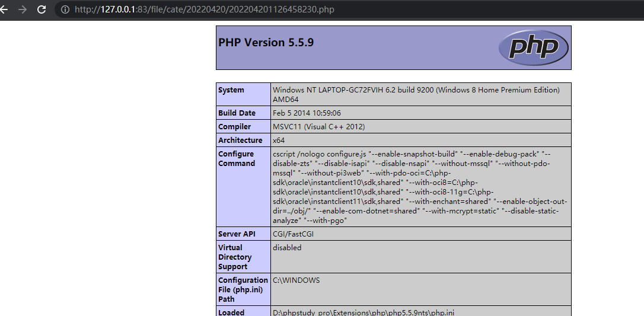644x316 pixels.
Task: Select the Build Date row label
Action: (237, 113)
